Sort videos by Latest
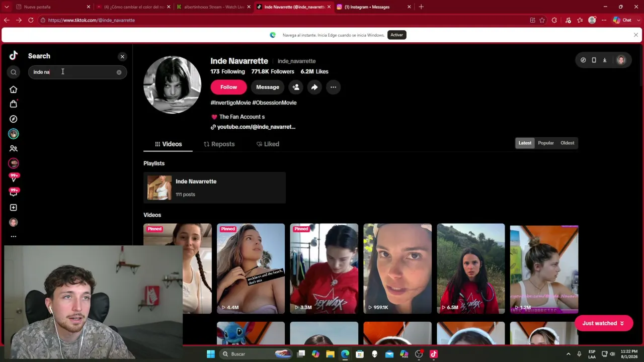 (525, 143)
